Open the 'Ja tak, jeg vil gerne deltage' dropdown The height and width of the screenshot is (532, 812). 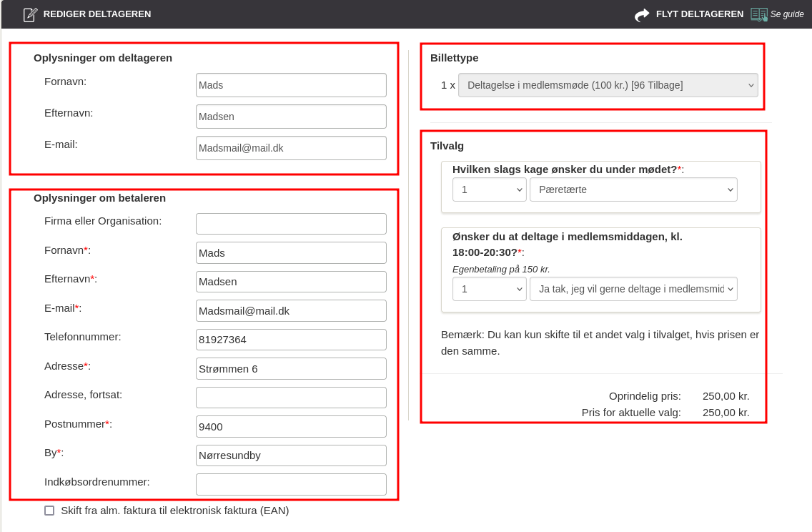coord(633,289)
